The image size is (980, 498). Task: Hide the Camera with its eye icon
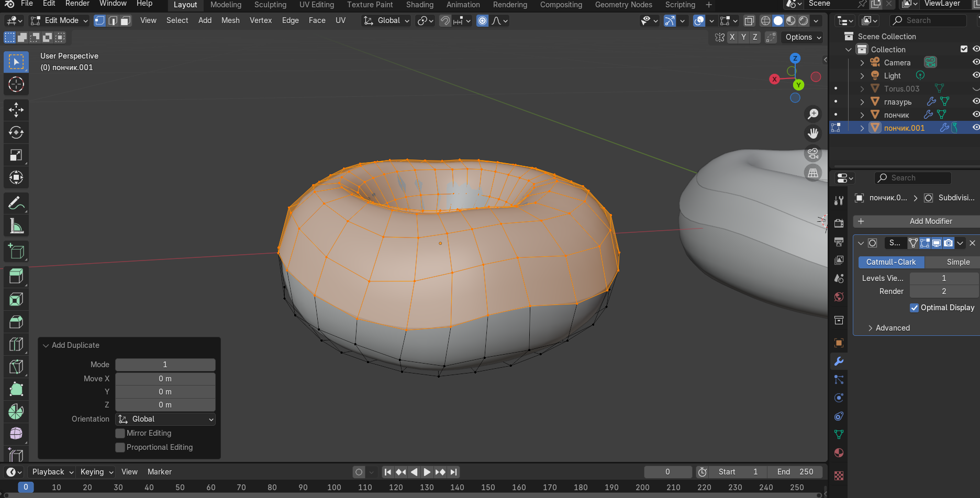point(976,62)
